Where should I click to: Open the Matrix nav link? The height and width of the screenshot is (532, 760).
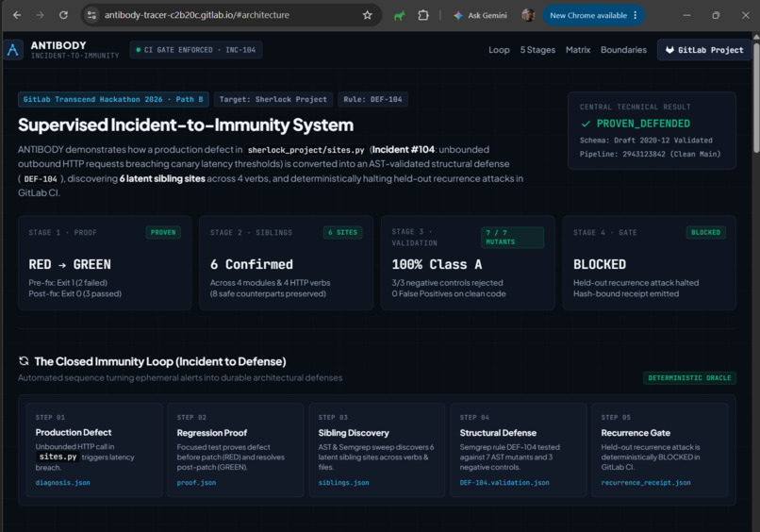578,50
